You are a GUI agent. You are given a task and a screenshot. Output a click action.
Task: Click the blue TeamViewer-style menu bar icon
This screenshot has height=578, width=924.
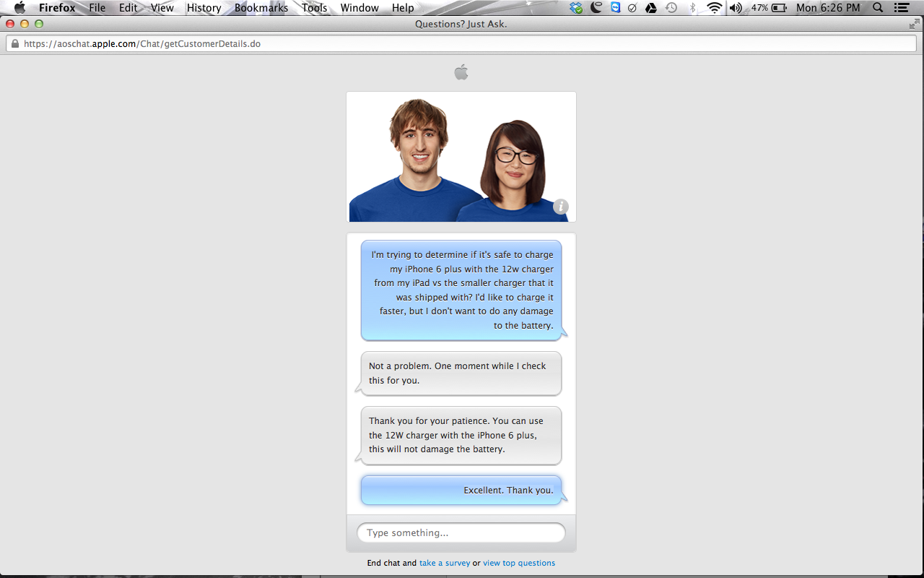tap(615, 8)
